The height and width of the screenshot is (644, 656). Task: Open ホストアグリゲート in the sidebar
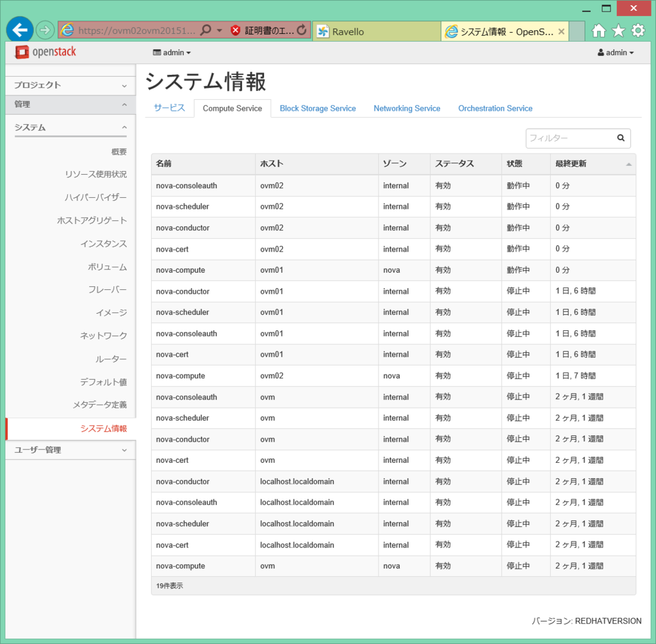click(x=92, y=220)
